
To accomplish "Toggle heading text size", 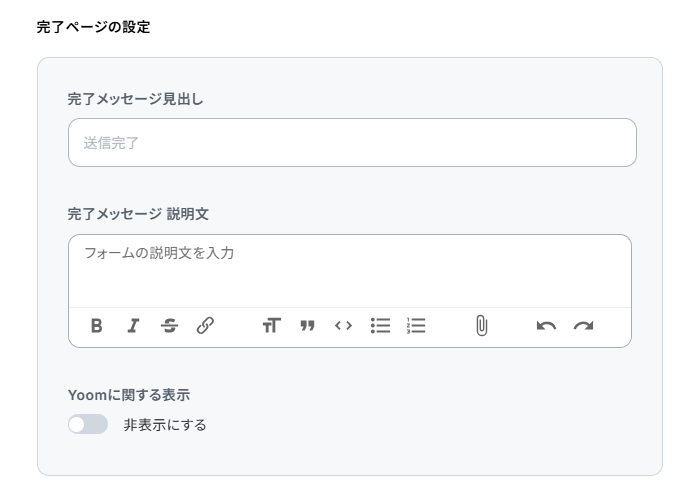I will coord(271,325).
